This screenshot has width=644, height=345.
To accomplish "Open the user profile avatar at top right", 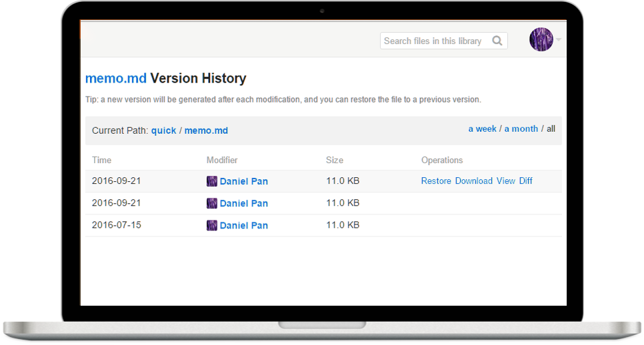I will coord(541,40).
